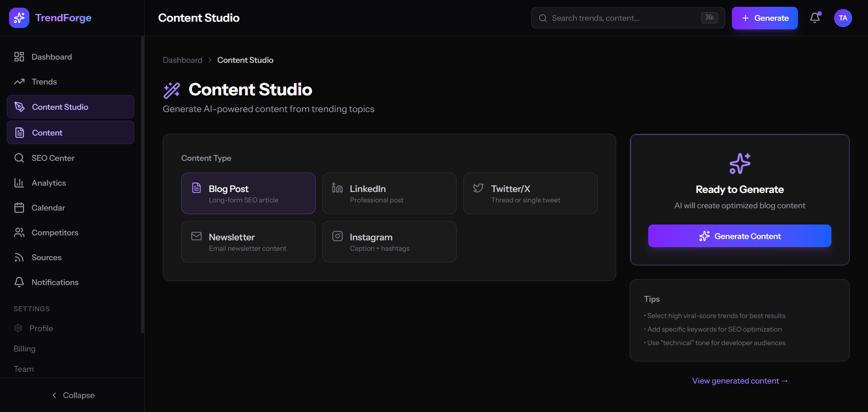Click the Profile gear icon

point(18,328)
